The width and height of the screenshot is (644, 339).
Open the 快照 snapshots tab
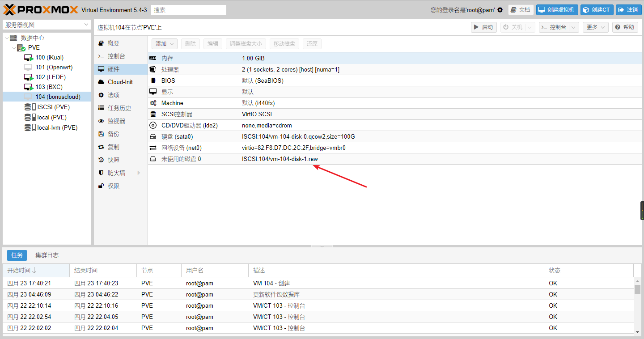[121, 160]
